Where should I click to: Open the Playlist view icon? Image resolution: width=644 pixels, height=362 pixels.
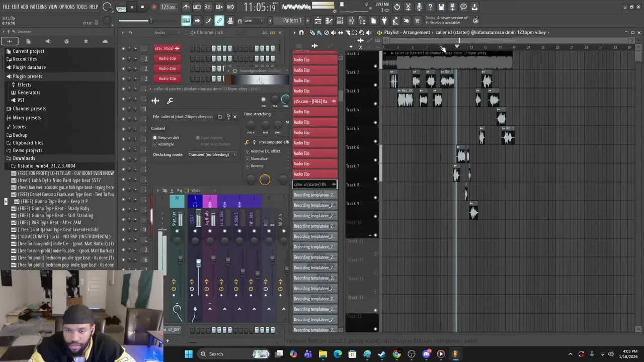(x=318, y=21)
